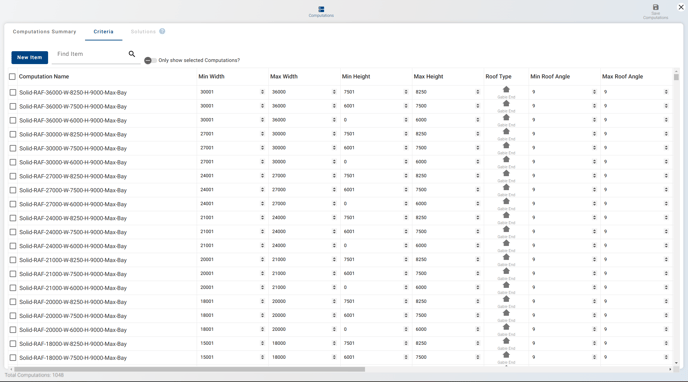Switch to Computations Summary tab
The height and width of the screenshot is (382, 688).
point(44,32)
